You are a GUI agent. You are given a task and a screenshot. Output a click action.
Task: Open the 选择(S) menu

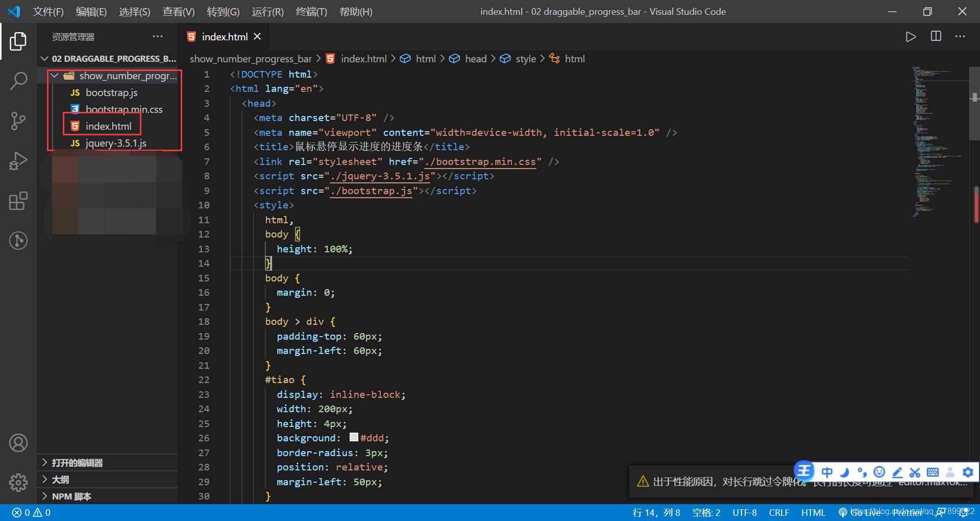[x=135, y=11]
